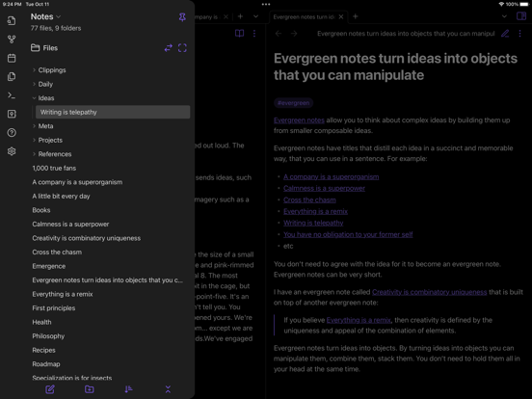Open the command palette icon

(x=12, y=95)
